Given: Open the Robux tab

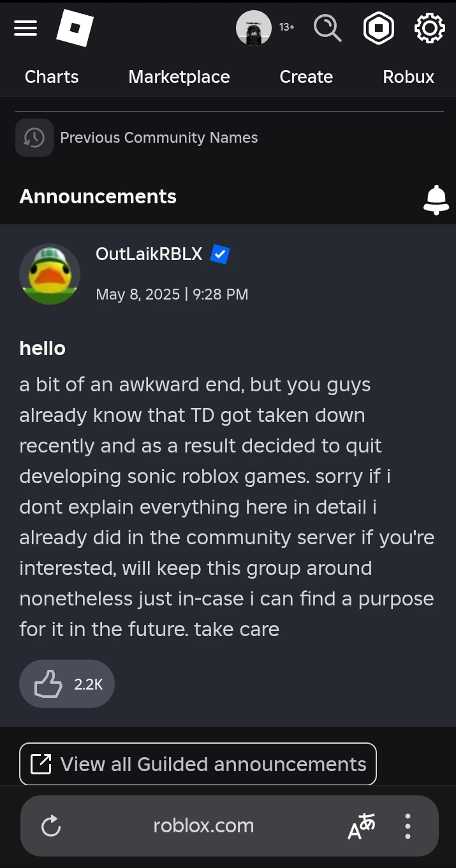Looking at the screenshot, I should click(408, 77).
